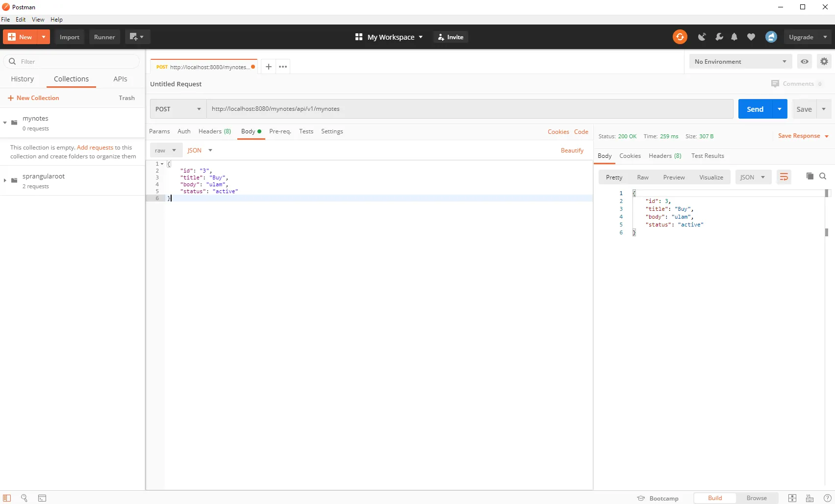The height and width of the screenshot is (504, 835).
Task: Open tab options ellipsis menu
Action: pos(283,67)
